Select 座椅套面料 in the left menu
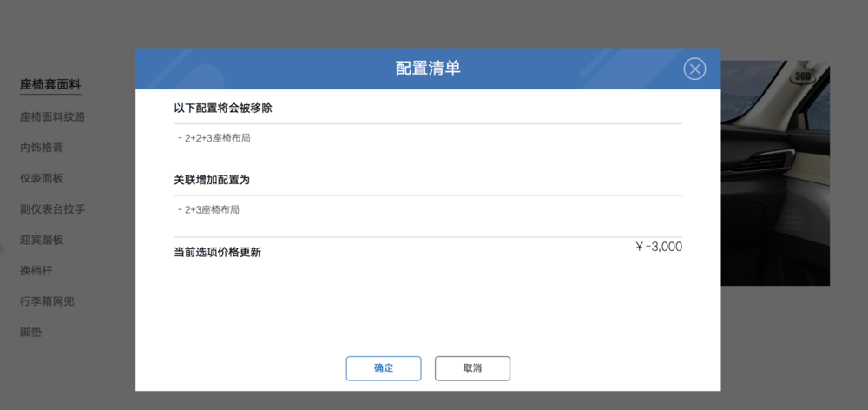The image size is (868, 410). (50, 85)
